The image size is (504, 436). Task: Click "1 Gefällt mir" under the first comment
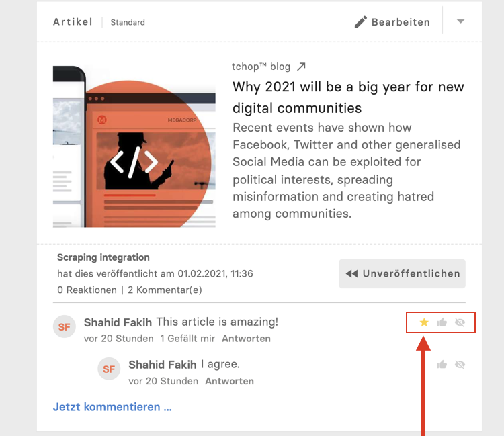187,339
